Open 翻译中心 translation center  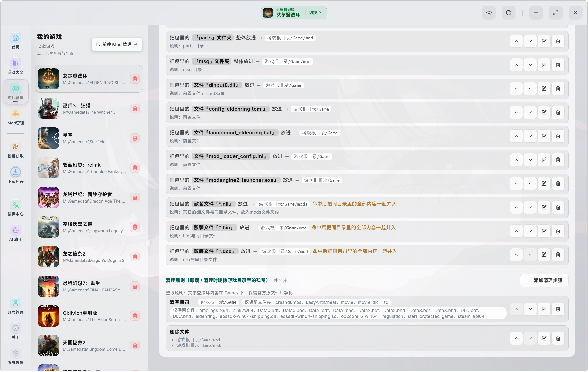click(x=16, y=208)
